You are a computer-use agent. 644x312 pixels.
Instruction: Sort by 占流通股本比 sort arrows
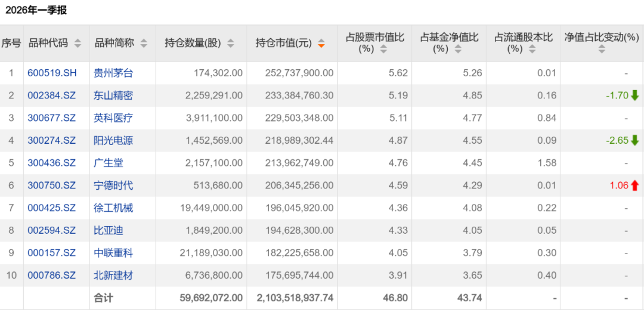(x=532, y=50)
